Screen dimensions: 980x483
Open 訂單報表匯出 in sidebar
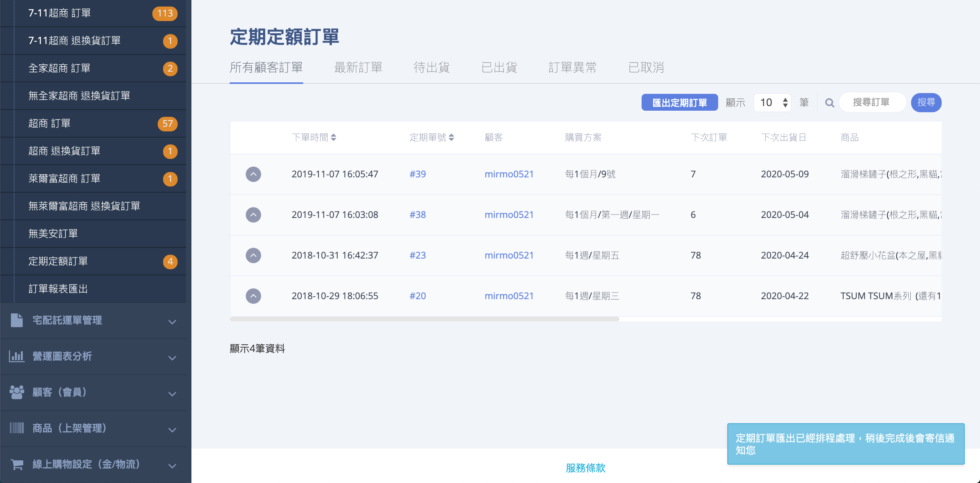click(x=93, y=289)
